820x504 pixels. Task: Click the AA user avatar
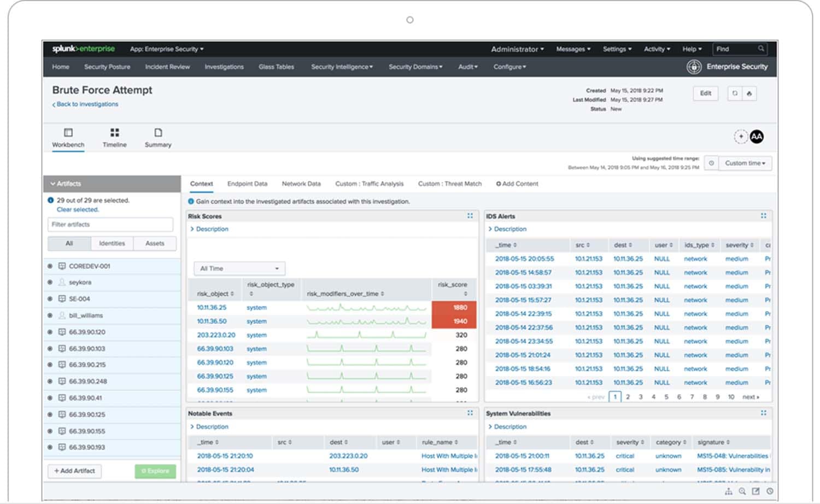click(x=757, y=137)
